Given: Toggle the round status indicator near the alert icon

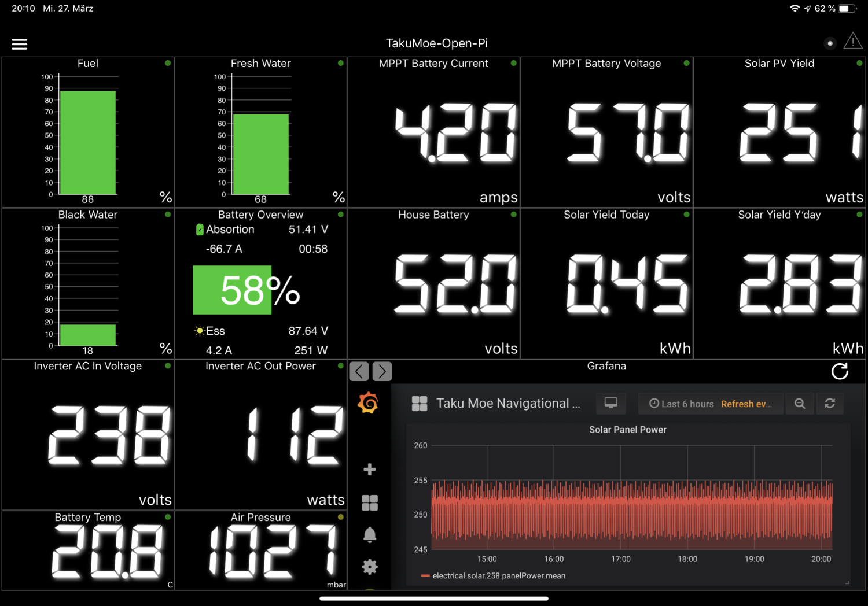Looking at the screenshot, I should [830, 43].
